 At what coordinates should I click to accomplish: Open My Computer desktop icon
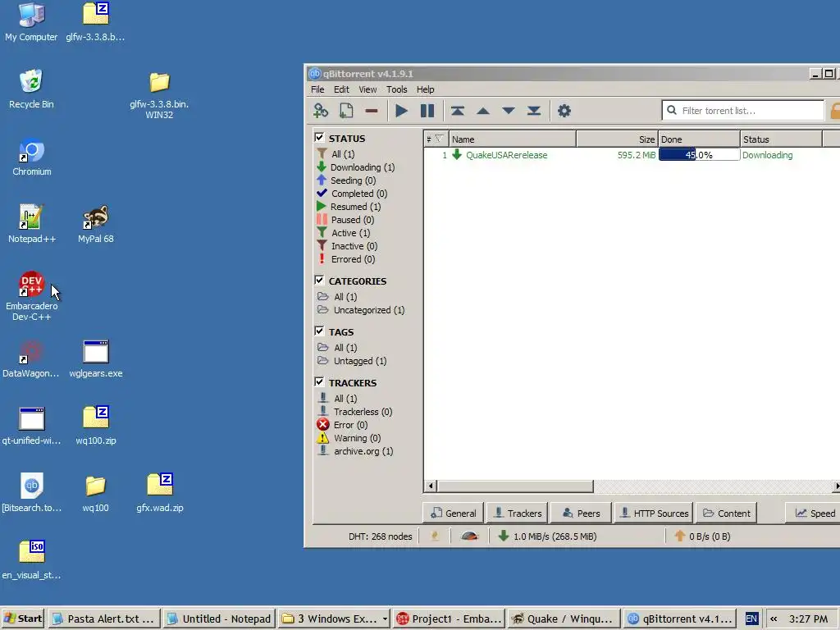coord(31,21)
